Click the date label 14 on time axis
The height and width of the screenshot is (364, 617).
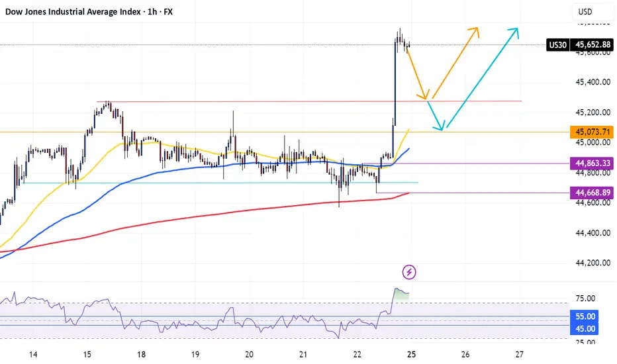pos(33,355)
